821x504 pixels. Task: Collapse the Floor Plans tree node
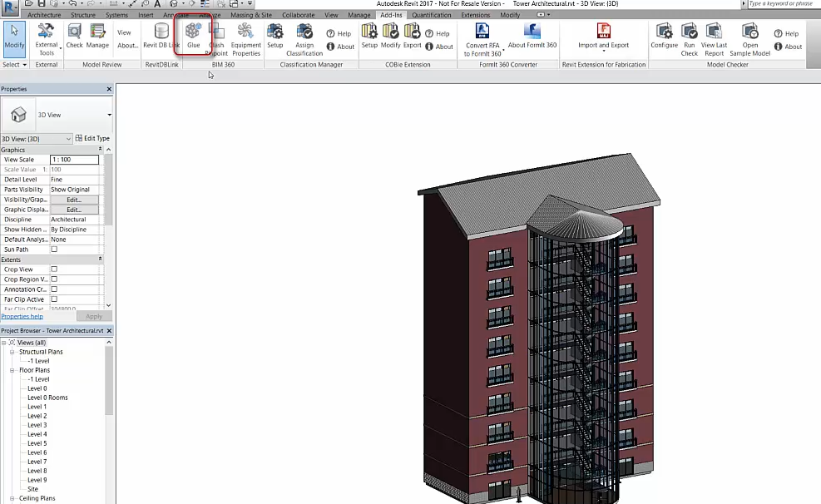point(12,370)
